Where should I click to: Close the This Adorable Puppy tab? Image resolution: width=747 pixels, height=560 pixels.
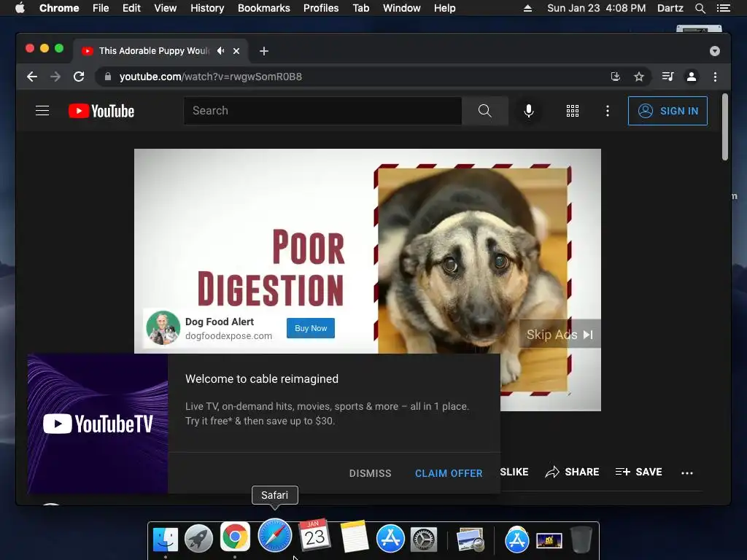pos(236,51)
